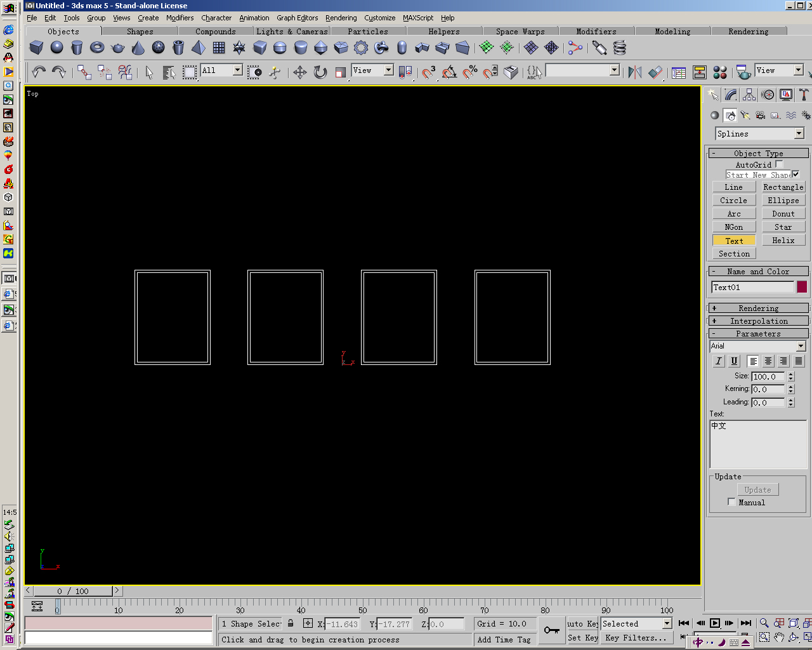Jump to the animation start frame
This screenshot has height=650, width=812.
coord(684,623)
